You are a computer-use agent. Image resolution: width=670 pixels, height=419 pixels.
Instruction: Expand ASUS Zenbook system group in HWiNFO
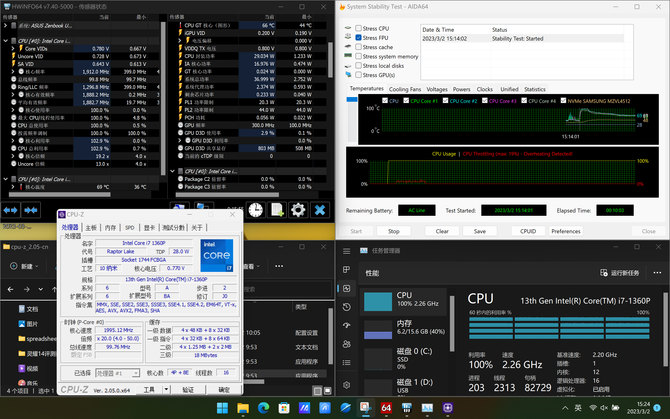coord(6,26)
